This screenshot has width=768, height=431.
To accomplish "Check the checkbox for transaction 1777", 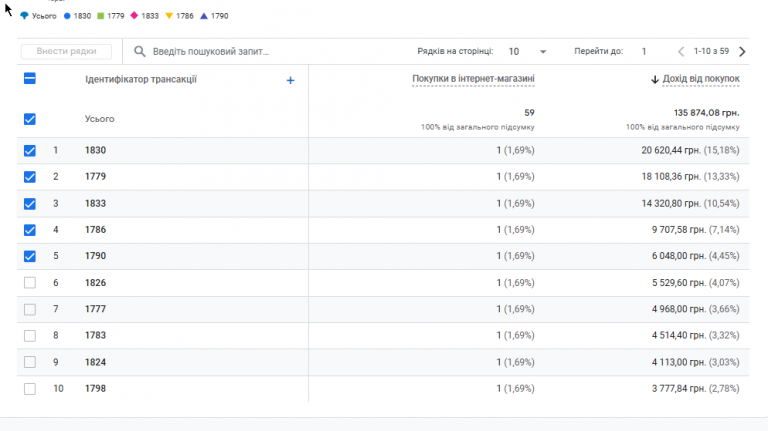I will pos(30,310).
